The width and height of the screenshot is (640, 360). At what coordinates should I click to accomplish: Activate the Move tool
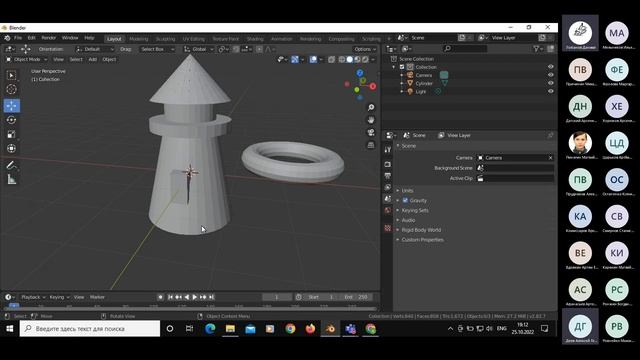[x=11, y=106]
